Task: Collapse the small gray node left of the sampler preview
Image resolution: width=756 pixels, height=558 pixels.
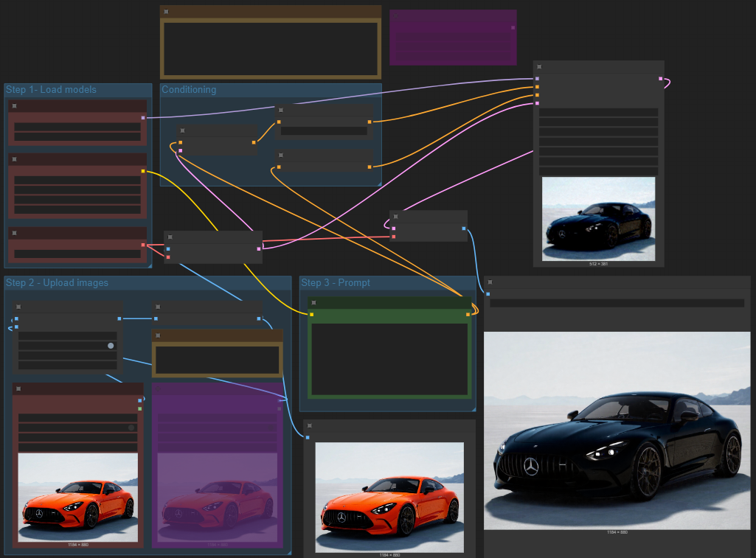Action: point(396,217)
